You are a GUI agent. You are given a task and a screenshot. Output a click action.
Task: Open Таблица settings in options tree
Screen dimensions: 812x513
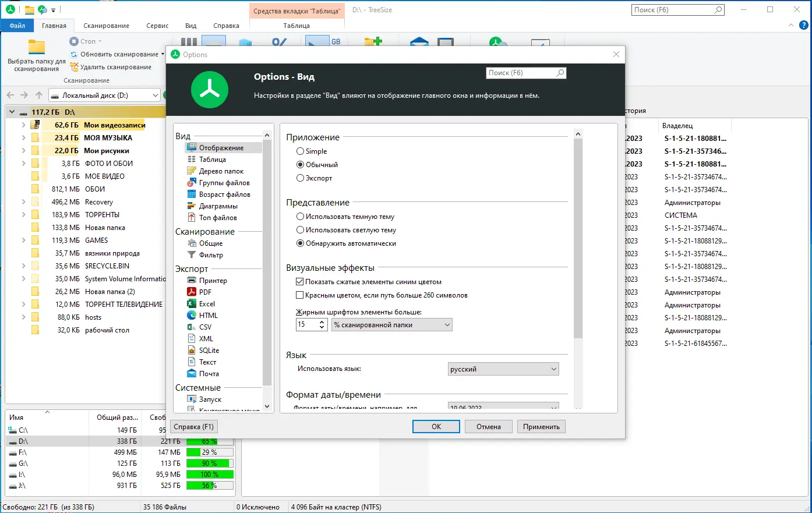coord(213,160)
